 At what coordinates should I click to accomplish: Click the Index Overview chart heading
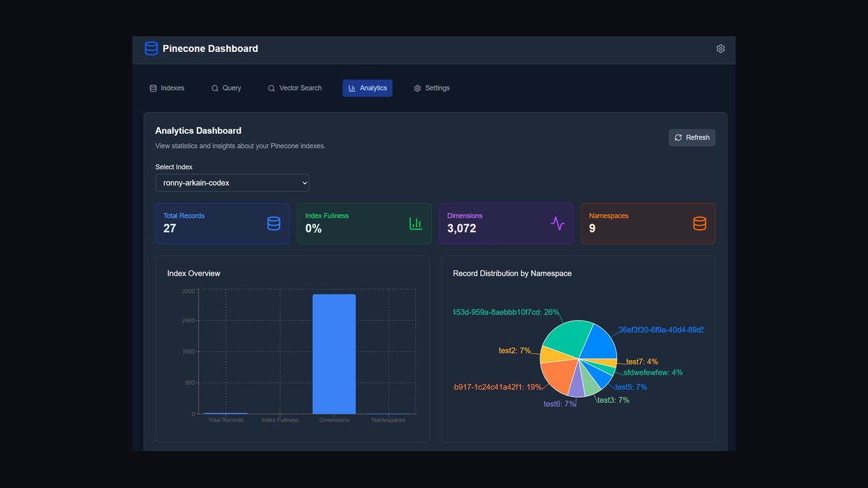click(194, 273)
